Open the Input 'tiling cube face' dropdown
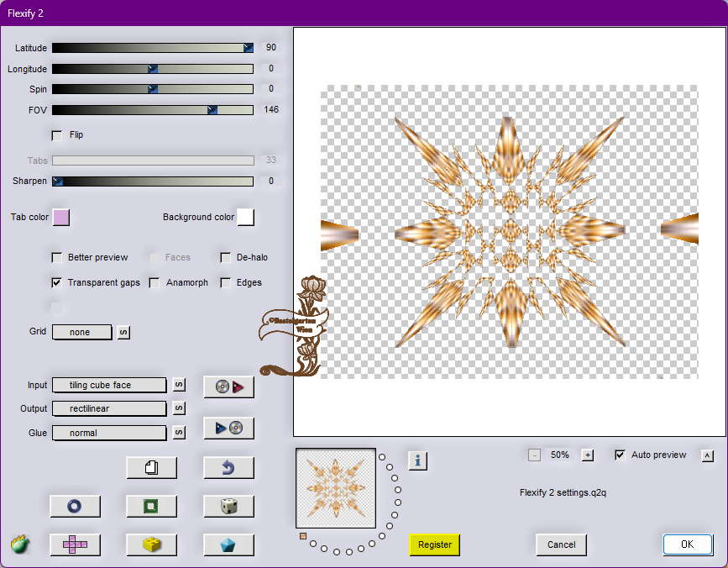The width and height of the screenshot is (728, 568). [x=109, y=385]
